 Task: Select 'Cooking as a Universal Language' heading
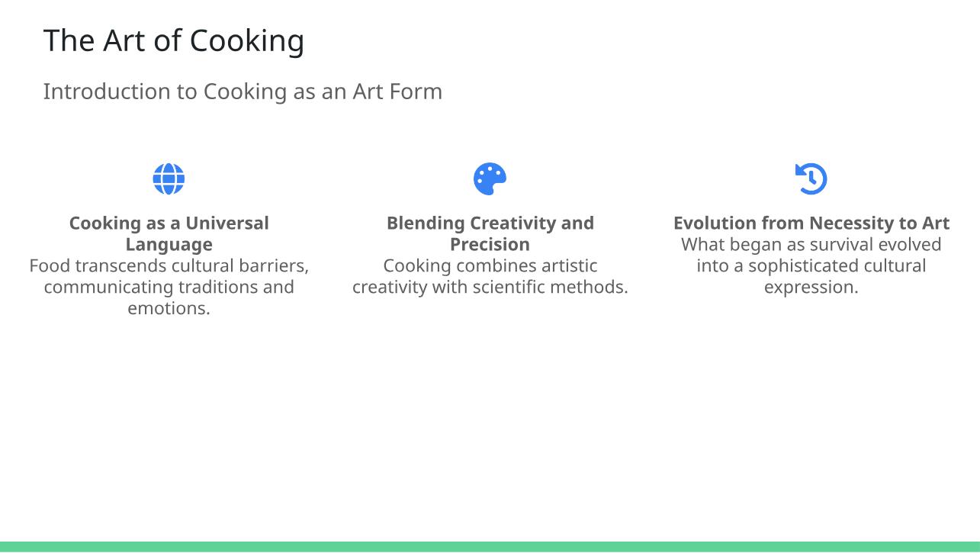(x=169, y=233)
